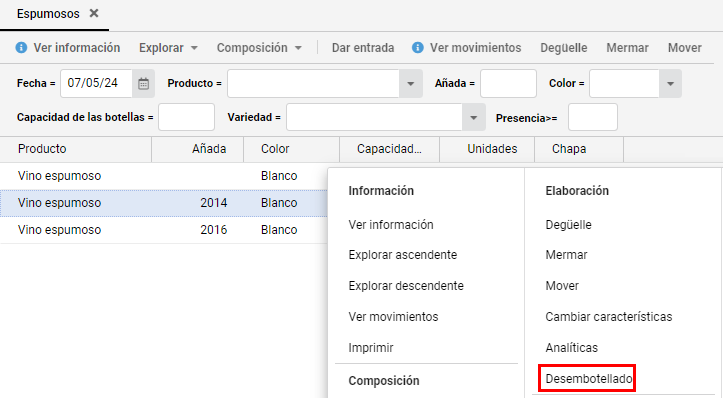The height and width of the screenshot is (398, 723).
Task: Click Mover in the toolbar
Action: (x=685, y=48)
